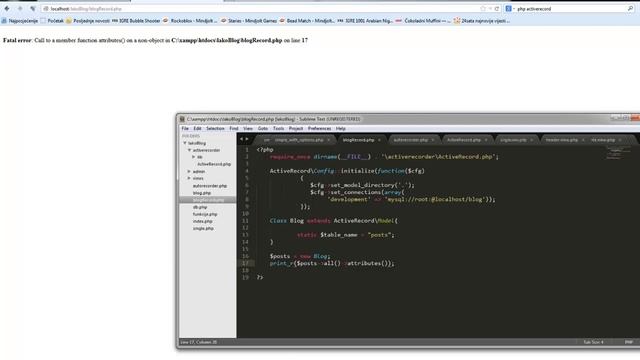Reload the page with the refresh icon

(497, 9)
